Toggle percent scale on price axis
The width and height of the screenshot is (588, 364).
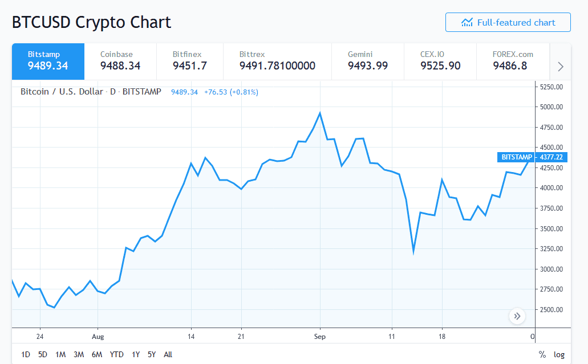click(x=542, y=354)
